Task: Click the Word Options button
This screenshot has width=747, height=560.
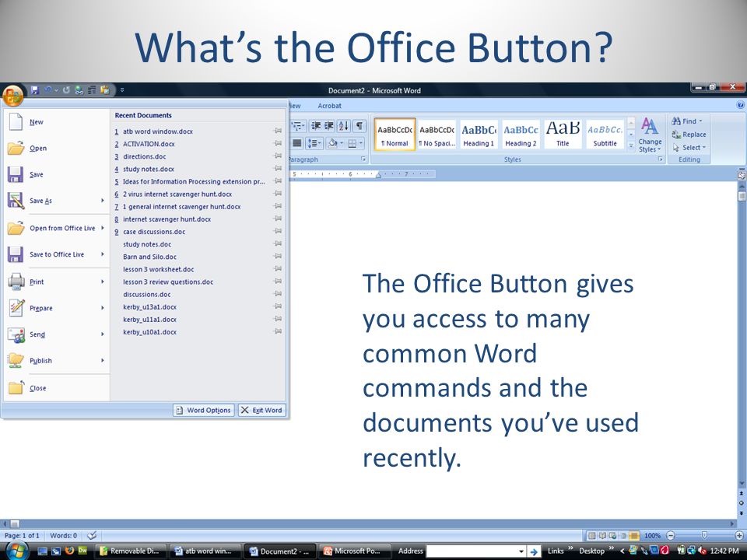Action: tap(203, 410)
